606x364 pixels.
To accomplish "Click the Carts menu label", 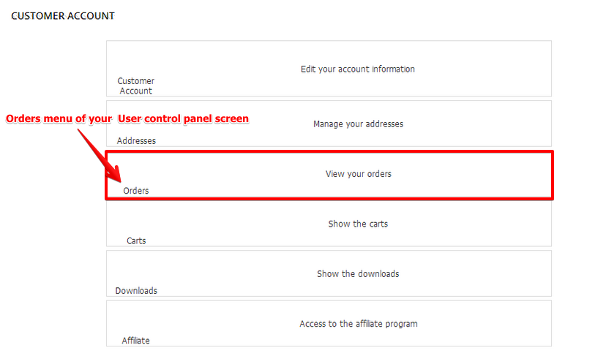I will point(136,240).
